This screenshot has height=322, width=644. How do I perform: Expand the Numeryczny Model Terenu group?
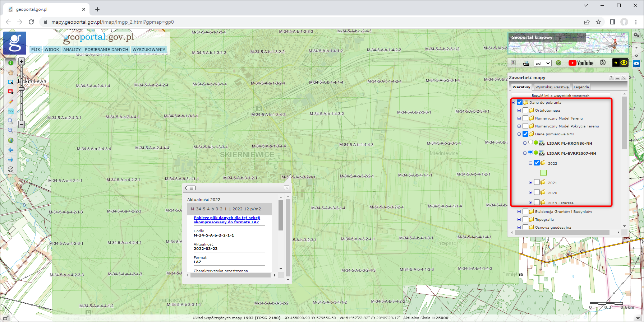(519, 118)
